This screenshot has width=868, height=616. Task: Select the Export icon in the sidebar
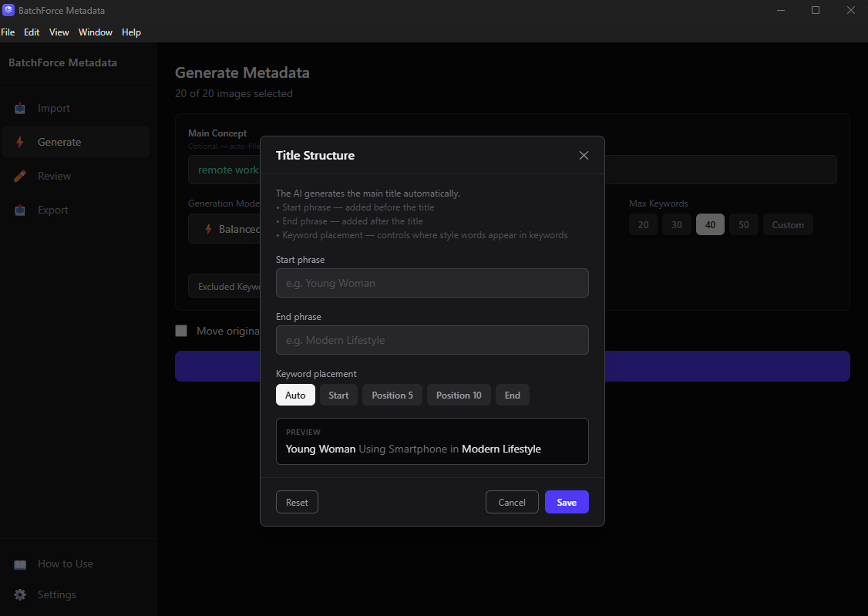coord(19,210)
